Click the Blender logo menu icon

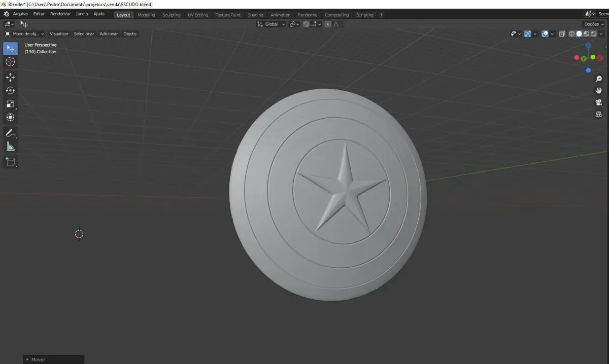click(x=6, y=14)
